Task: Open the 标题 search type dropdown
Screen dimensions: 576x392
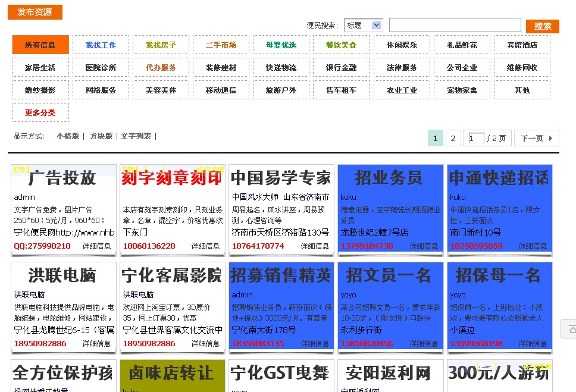Action: pos(363,25)
